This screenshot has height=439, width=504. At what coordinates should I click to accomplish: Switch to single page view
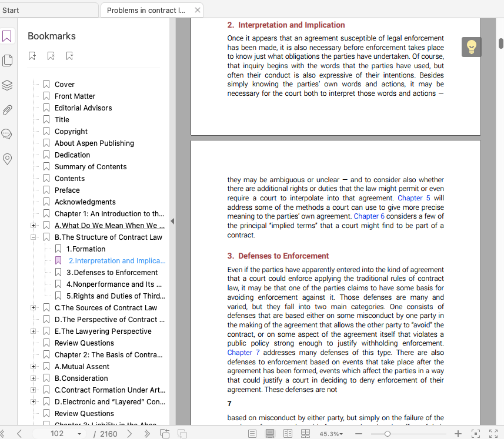[x=252, y=434]
